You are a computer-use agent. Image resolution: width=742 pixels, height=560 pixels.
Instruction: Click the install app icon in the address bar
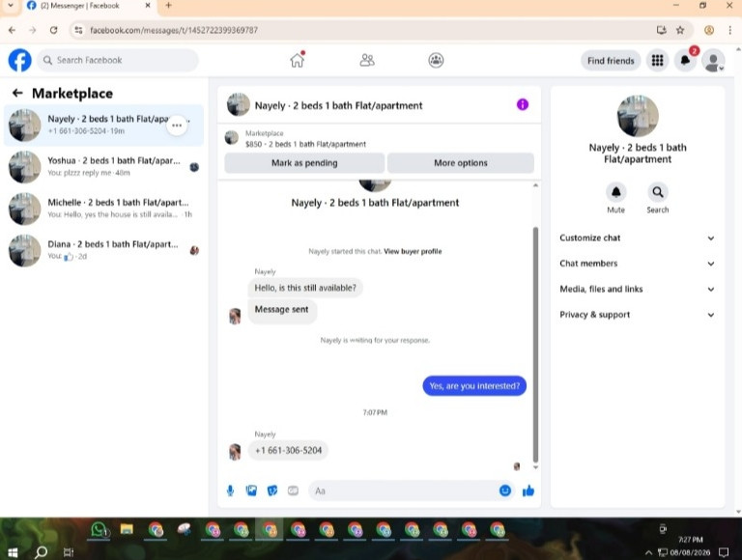661,30
